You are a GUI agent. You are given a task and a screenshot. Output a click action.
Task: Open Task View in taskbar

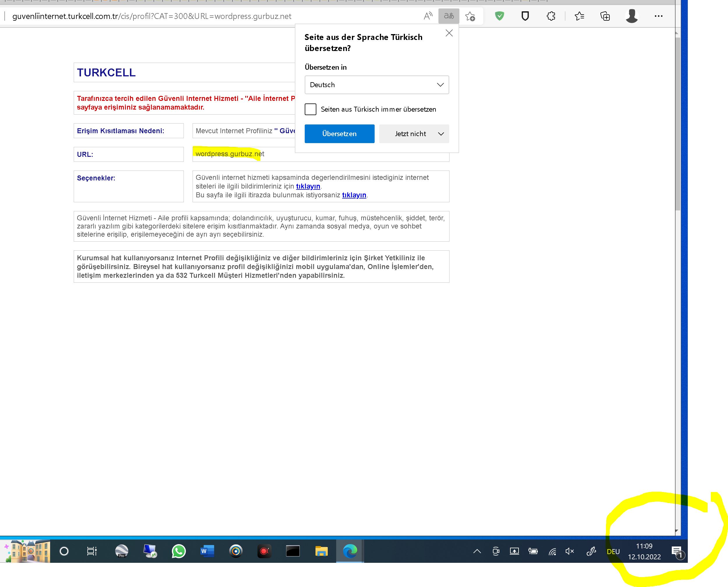click(x=92, y=551)
